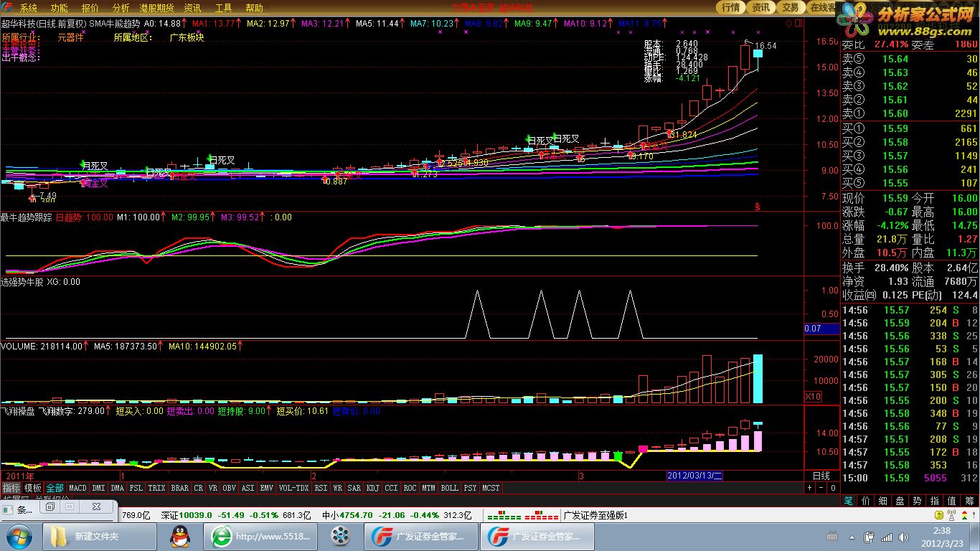
Task: Open the 分析 menu
Action: click(x=121, y=8)
